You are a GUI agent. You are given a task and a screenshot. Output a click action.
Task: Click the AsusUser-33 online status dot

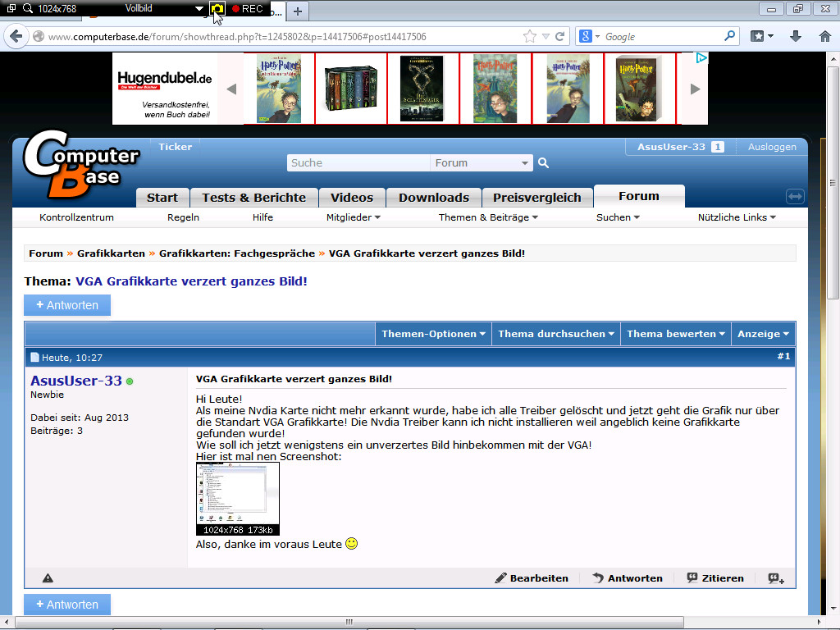click(130, 381)
